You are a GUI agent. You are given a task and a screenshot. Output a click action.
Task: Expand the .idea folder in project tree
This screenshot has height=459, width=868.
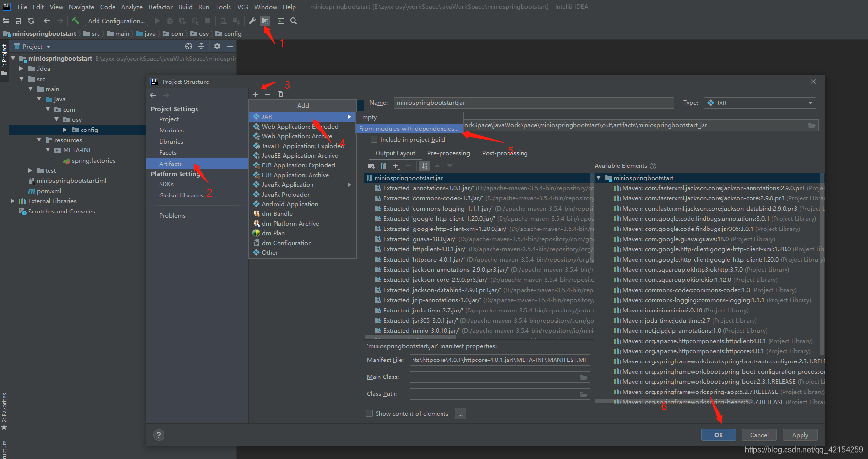[21, 68]
